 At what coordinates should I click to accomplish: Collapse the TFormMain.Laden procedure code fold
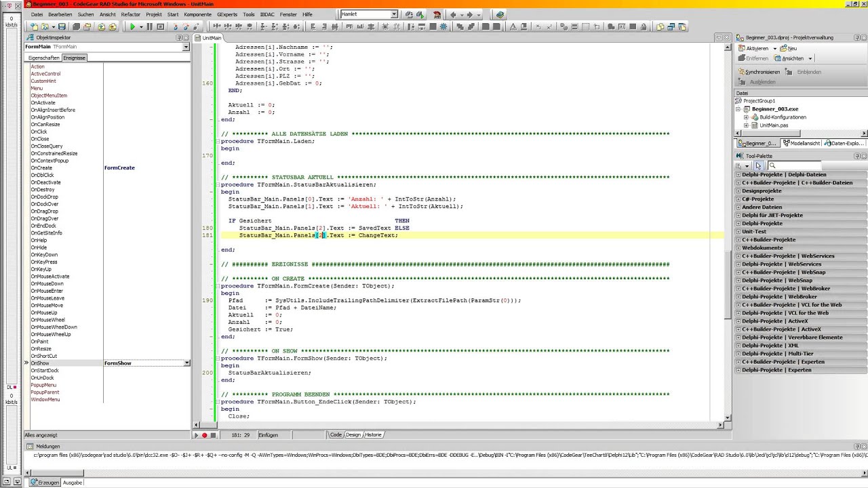[217, 141]
